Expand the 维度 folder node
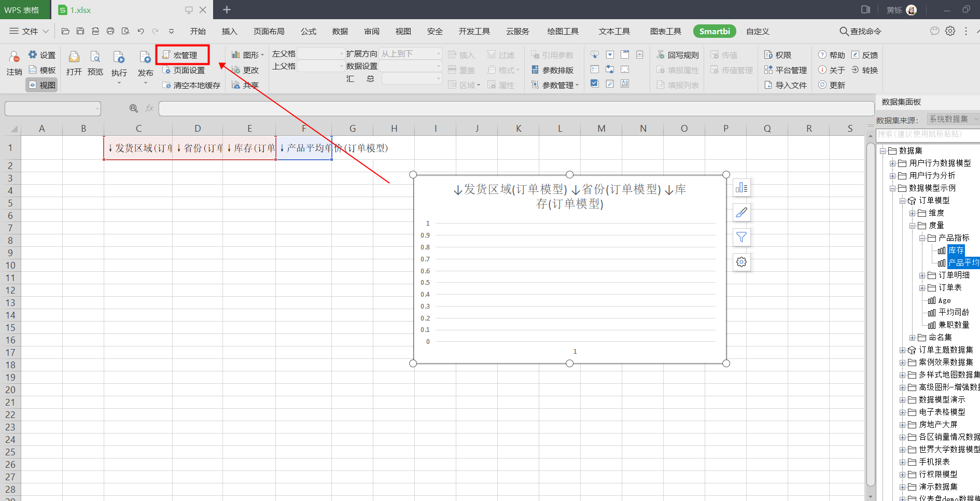This screenshot has width=980, height=501. 913,213
